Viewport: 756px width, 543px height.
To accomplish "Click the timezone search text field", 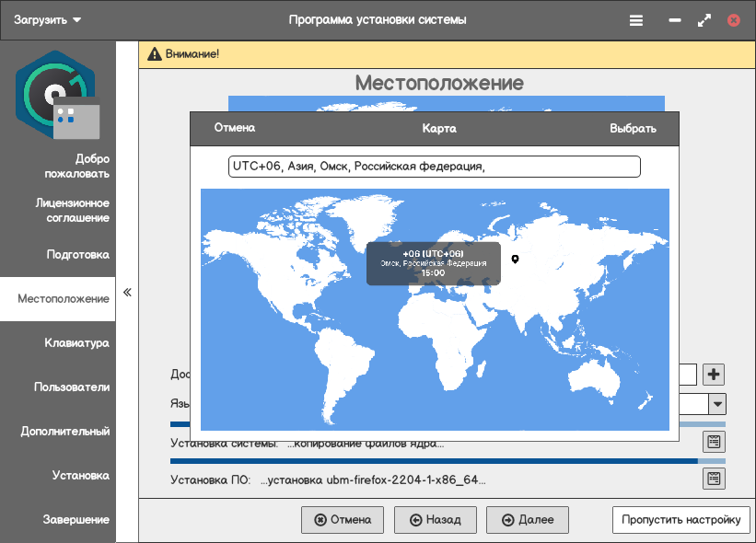I will pos(434,167).
